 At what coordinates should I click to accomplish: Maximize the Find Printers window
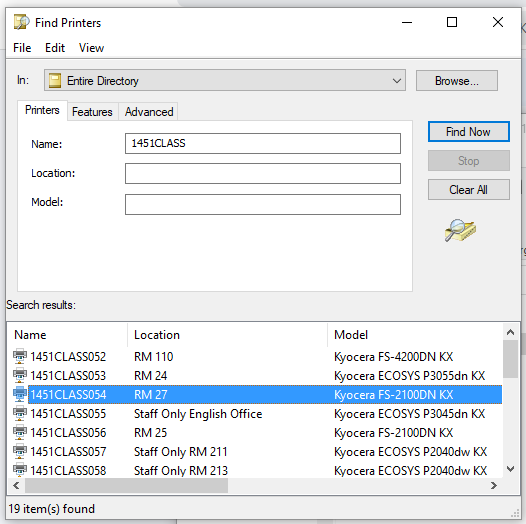[x=452, y=22]
